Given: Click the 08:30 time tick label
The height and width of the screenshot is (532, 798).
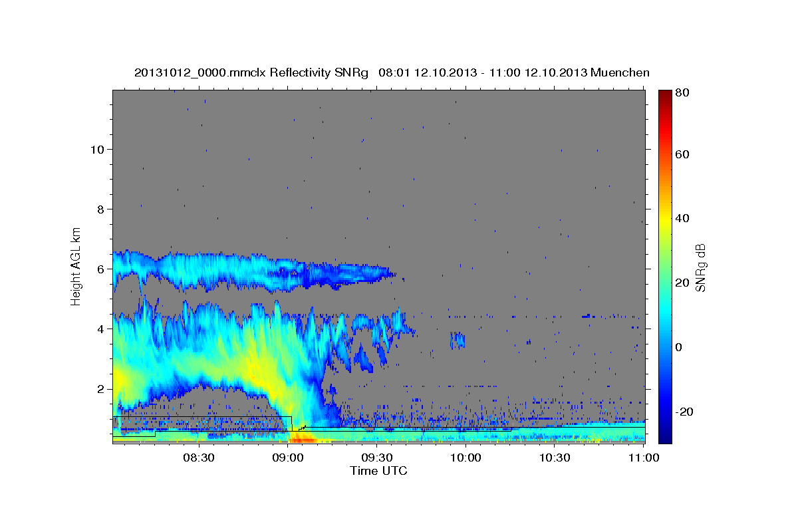Looking at the screenshot, I should click(198, 458).
